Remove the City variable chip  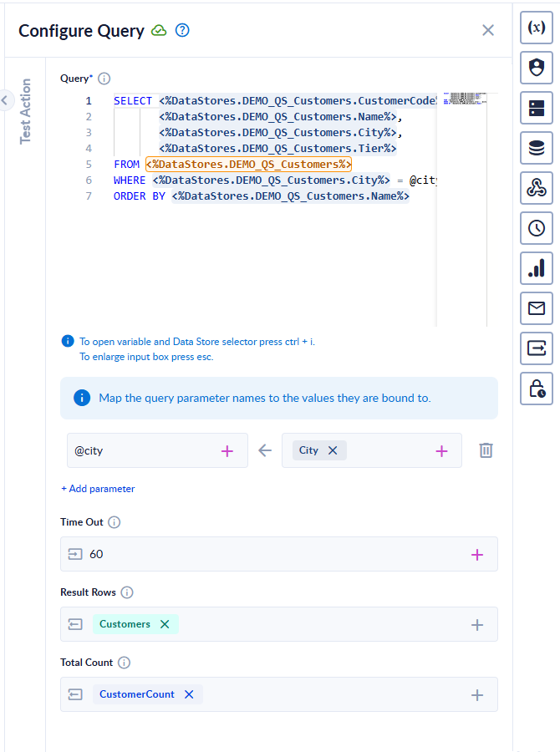pos(333,450)
